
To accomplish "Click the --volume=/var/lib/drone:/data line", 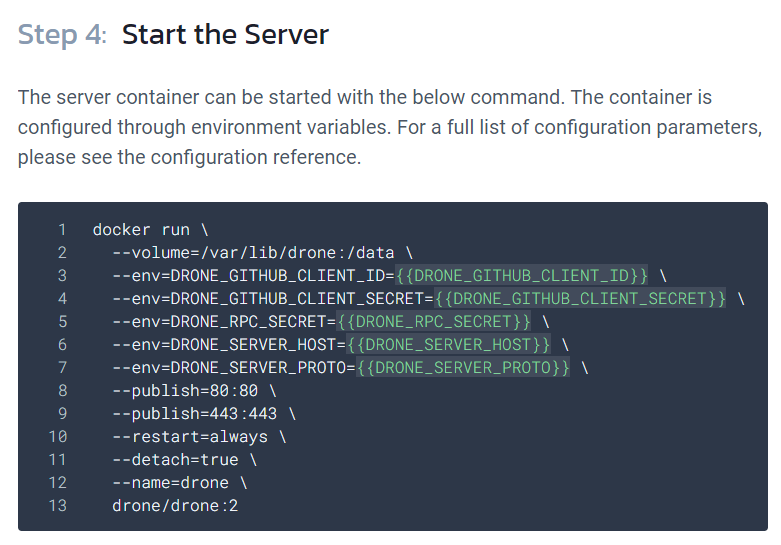I will (x=262, y=253).
